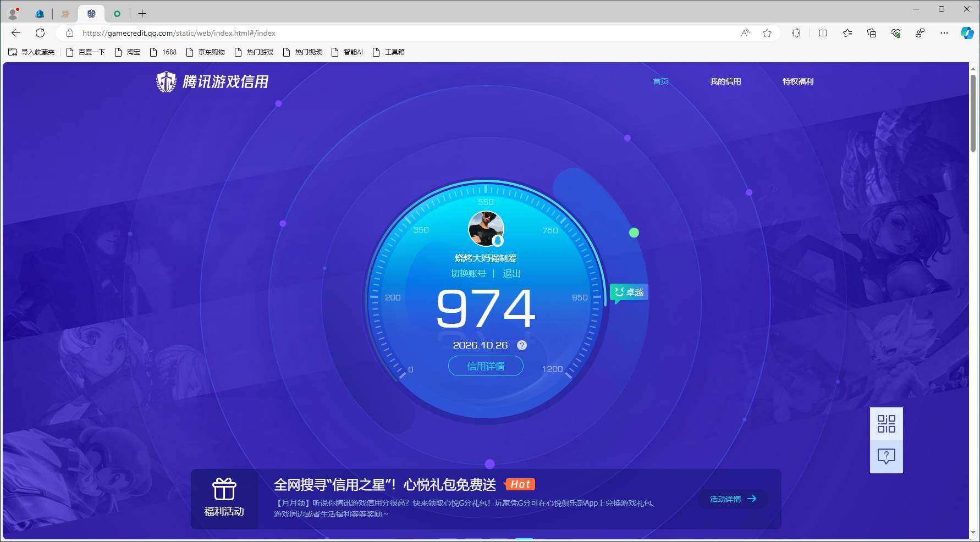Open split screen icon
This screenshot has width=980, height=542.
[823, 33]
